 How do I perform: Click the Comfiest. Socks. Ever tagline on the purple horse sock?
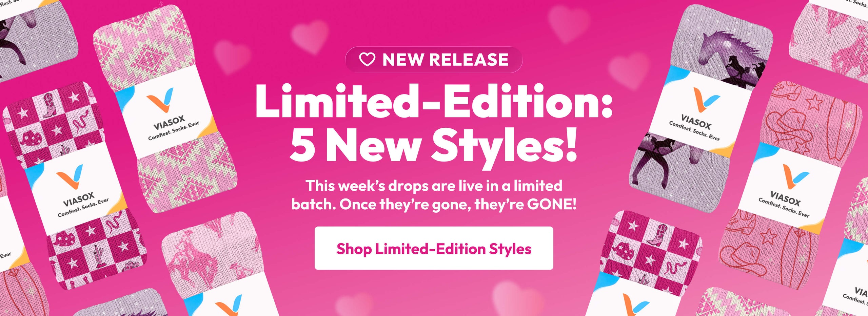click(x=694, y=131)
